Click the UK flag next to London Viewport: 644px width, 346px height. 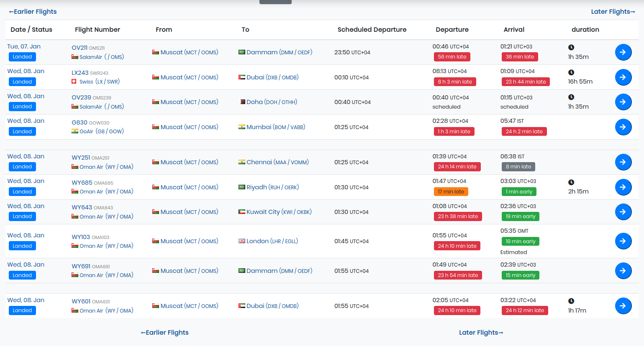point(242,241)
